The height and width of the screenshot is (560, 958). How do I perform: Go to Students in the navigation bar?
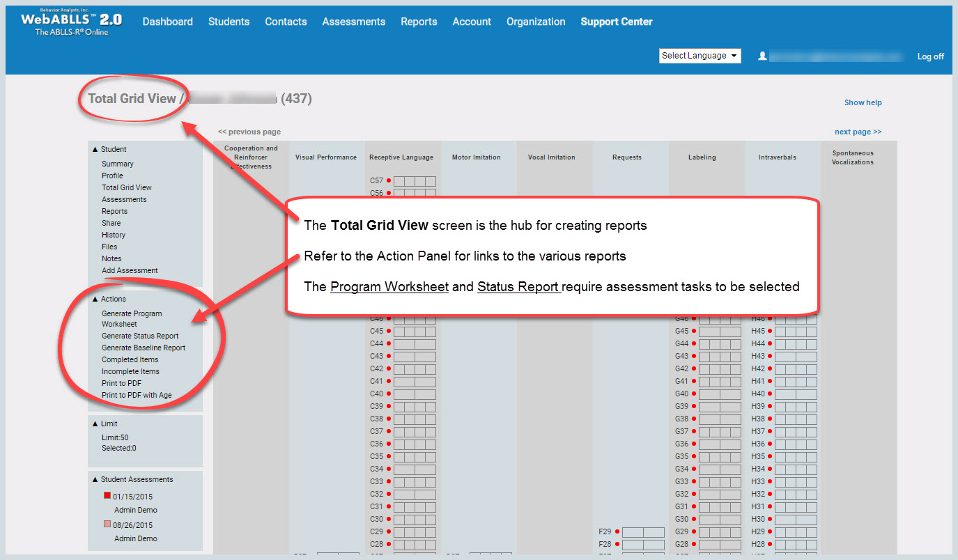coord(229,22)
